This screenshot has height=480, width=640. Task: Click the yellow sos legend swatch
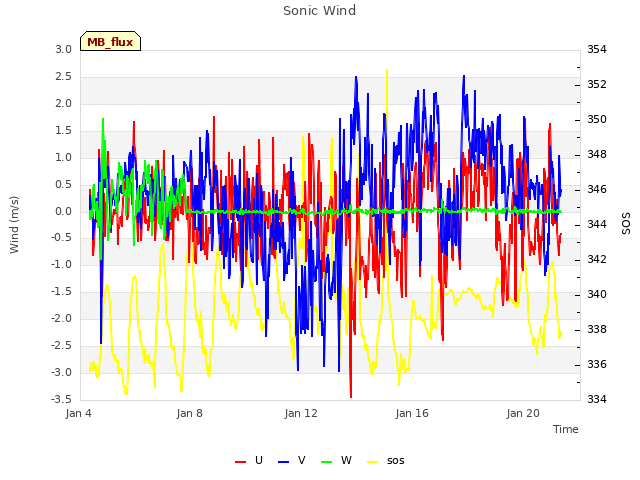point(373,462)
